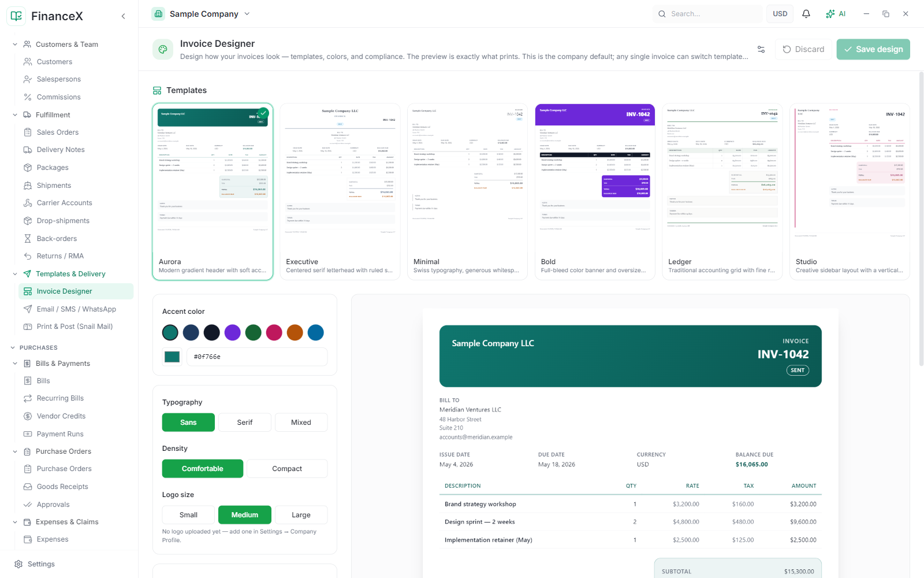924x578 pixels.
Task: Open the designer settings sliders icon
Action: (x=761, y=49)
